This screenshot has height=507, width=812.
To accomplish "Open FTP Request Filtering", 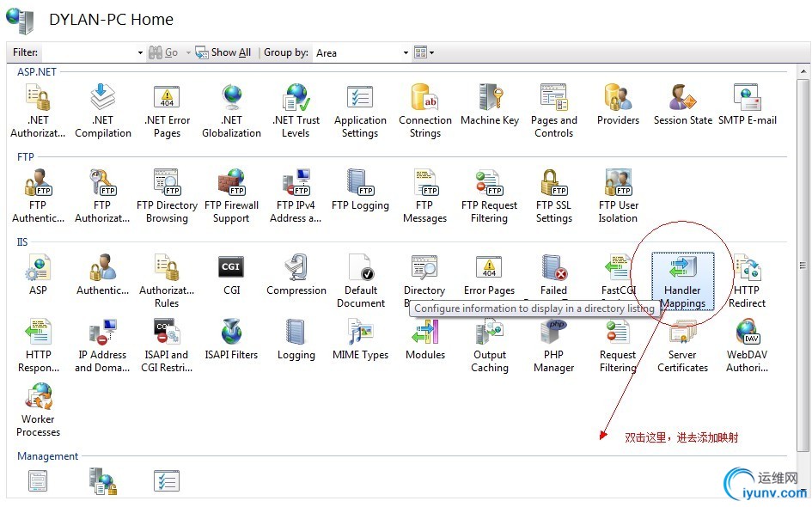I will pyautogui.click(x=490, y=196).
